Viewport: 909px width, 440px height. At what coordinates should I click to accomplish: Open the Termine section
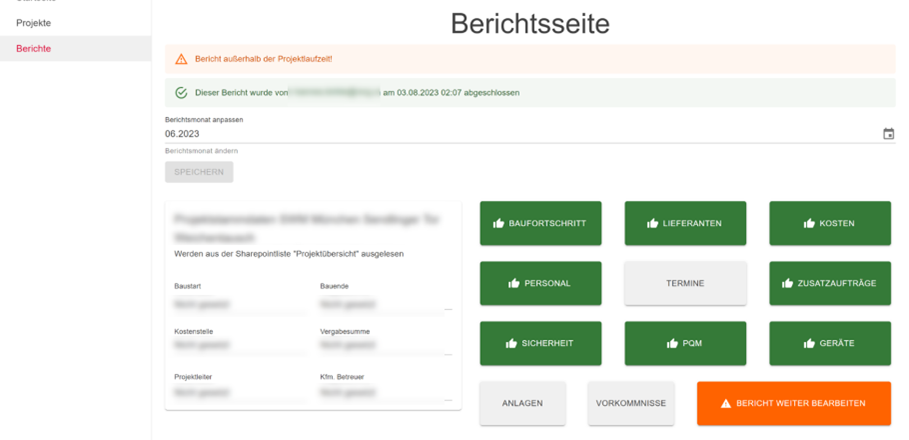[x=685, y=284]
